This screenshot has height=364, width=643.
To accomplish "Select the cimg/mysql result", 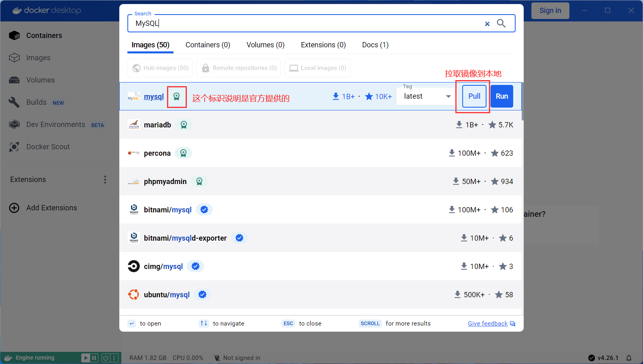I will tap(320, 266).
